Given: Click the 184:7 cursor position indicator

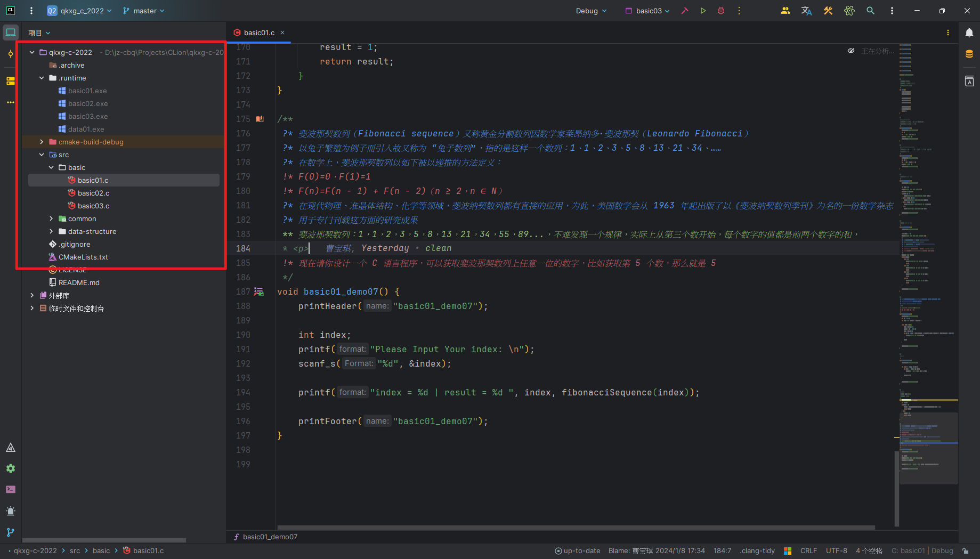Looking at the screenshot, I should (722, 551).
